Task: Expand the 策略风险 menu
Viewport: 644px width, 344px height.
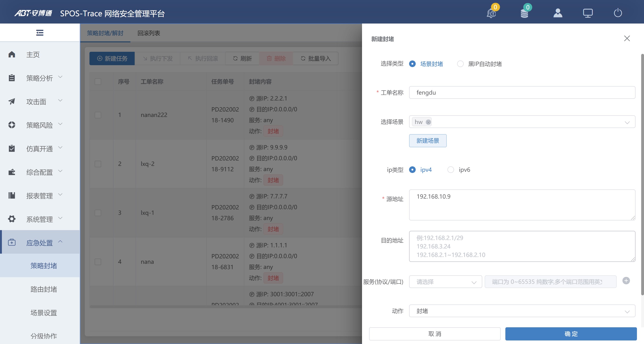Action: click(40, 125)
